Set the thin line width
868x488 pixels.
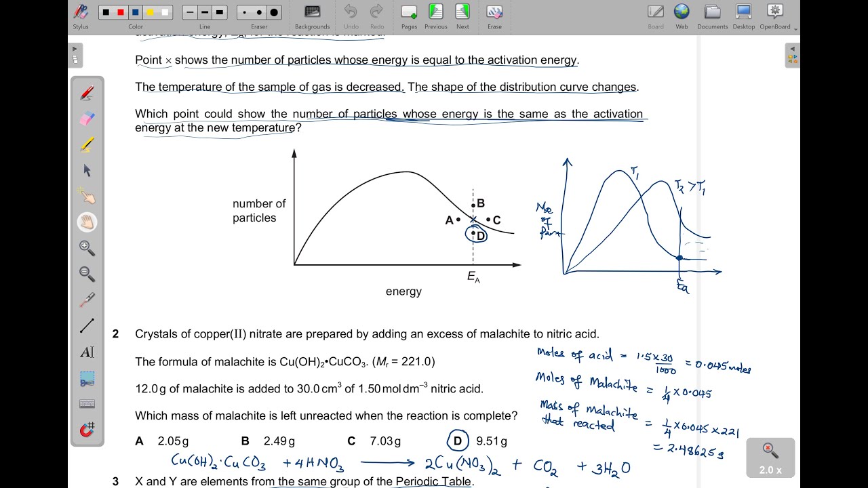190,12
